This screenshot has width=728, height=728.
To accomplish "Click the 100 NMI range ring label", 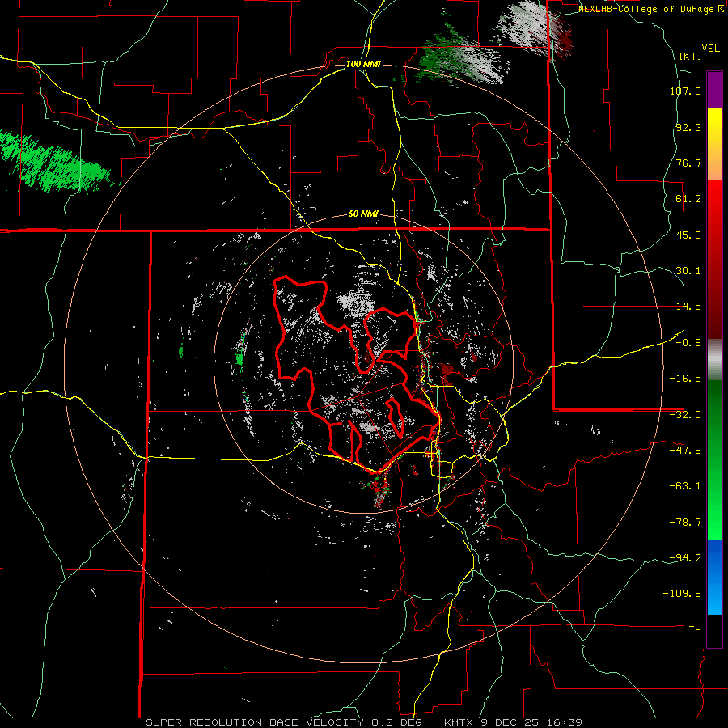I will [x=363, y=64].
